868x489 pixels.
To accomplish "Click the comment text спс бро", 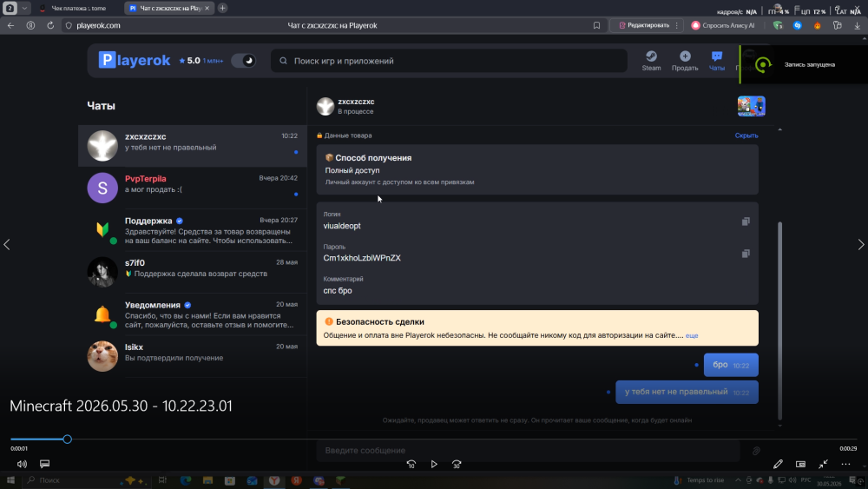I will [338, 291].
